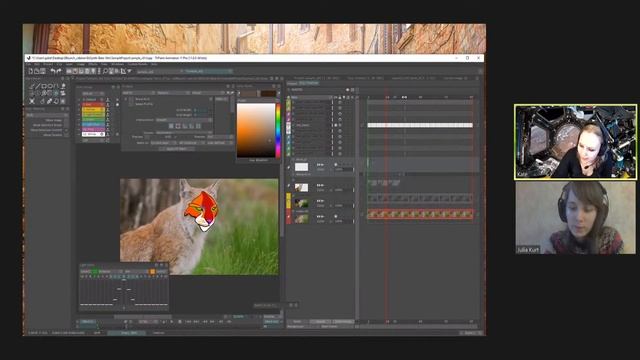This screenshot has width=640, height=360.
Task: Click the red highlighted lynx frames track
Action: pyautogui.click(x=420, y=214)
